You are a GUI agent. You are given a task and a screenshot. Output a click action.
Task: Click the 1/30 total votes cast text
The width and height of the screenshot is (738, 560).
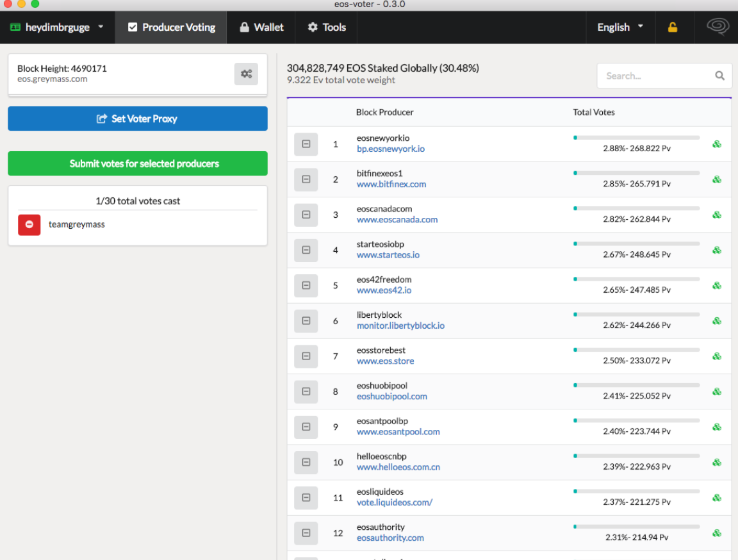(x=138, y=201)
